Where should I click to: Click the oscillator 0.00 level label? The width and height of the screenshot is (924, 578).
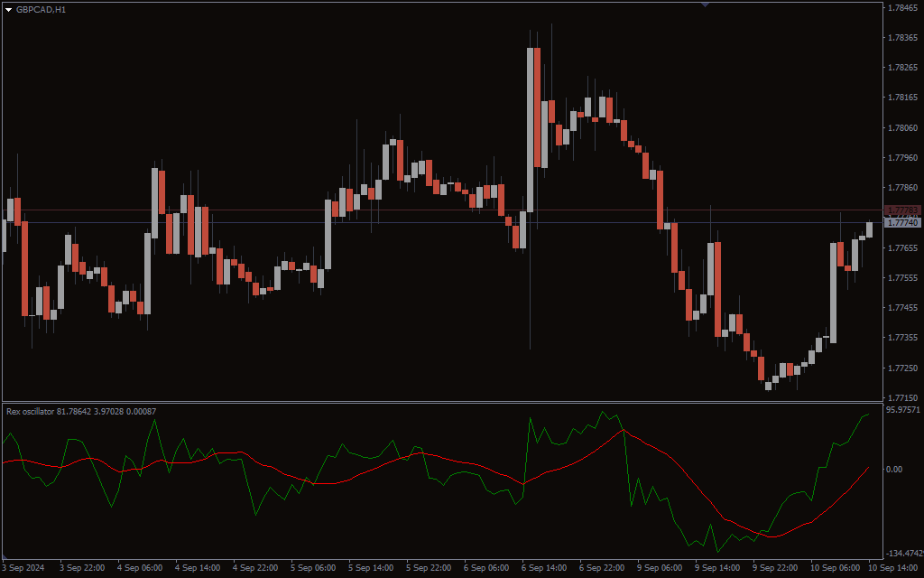click(x=894, y=469)
